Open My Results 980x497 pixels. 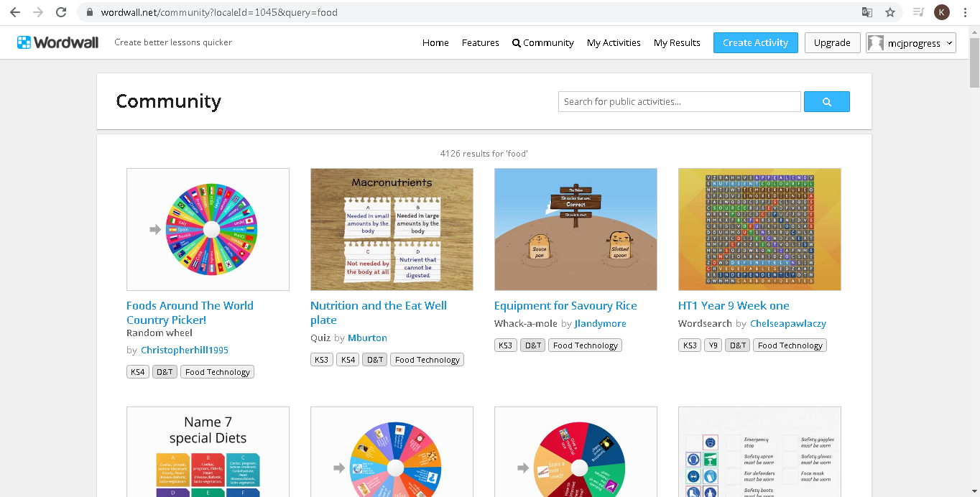pyautogui.click(x=677, y=43)
